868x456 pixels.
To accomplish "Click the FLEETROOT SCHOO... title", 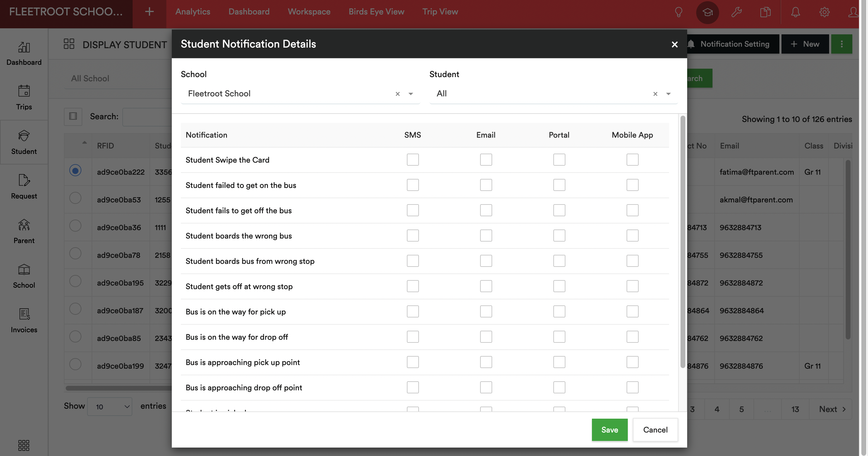I will [x=66, y=12].
